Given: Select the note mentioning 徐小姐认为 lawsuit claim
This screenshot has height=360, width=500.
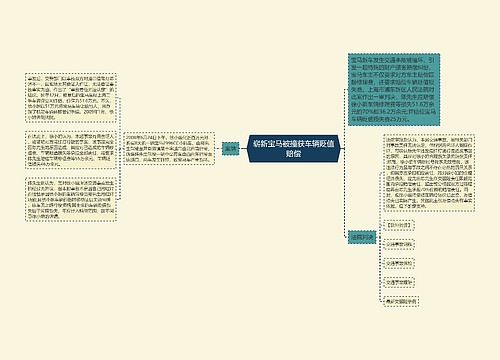Looking at the screenshot, I should point(71,150).
